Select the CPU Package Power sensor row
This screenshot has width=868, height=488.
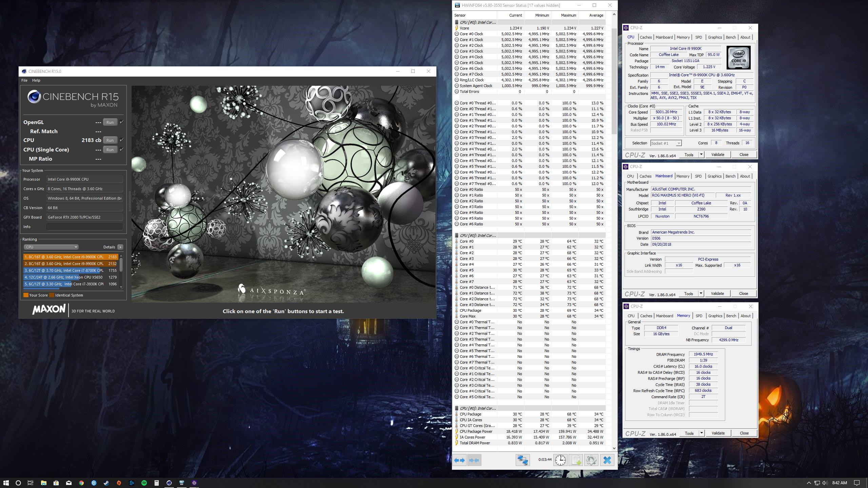pyautogui.click(x=529, y=431)
